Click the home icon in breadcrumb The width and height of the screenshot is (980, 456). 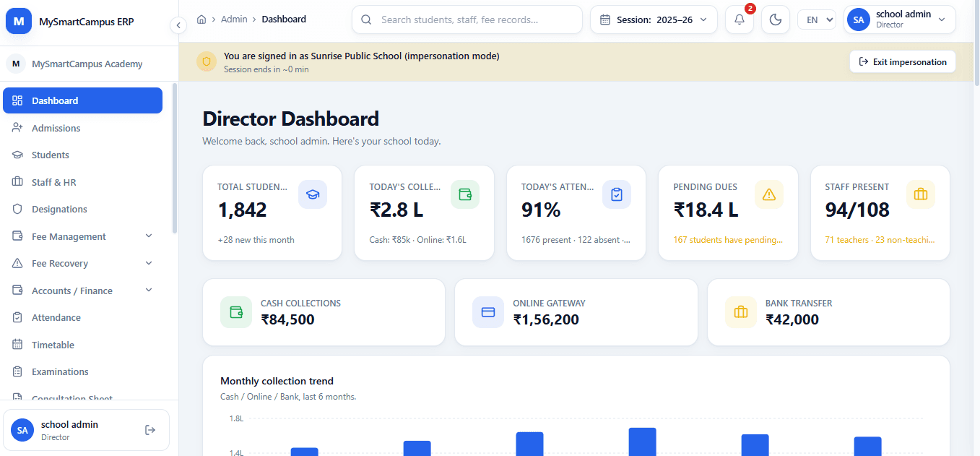coord(201,20)
